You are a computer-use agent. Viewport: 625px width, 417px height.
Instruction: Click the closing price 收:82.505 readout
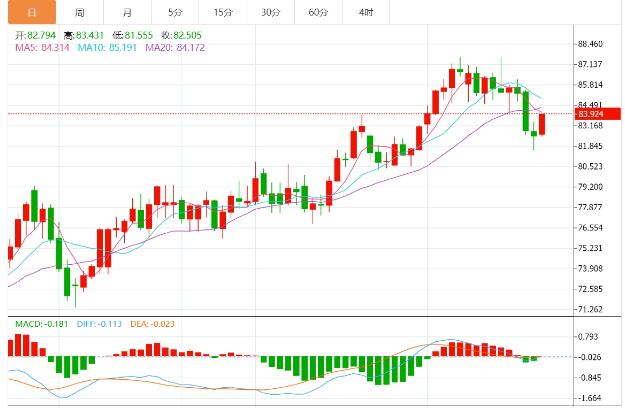(190, 34)
